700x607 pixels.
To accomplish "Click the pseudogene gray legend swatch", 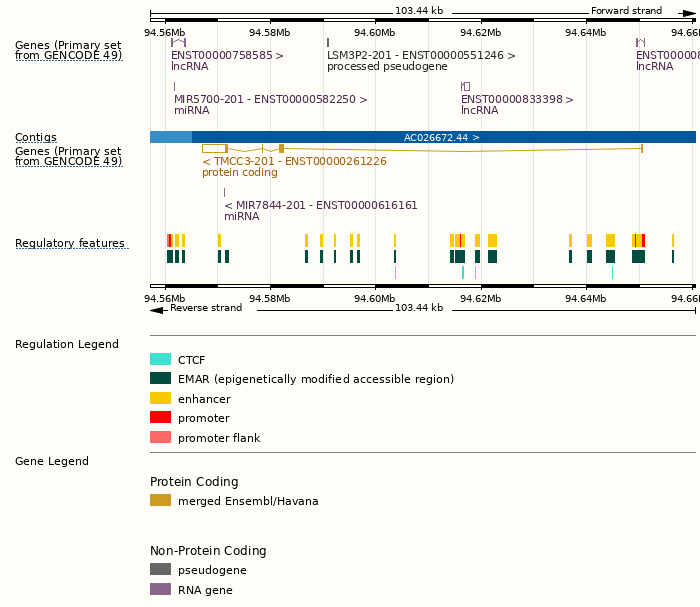I will point(160,570).
